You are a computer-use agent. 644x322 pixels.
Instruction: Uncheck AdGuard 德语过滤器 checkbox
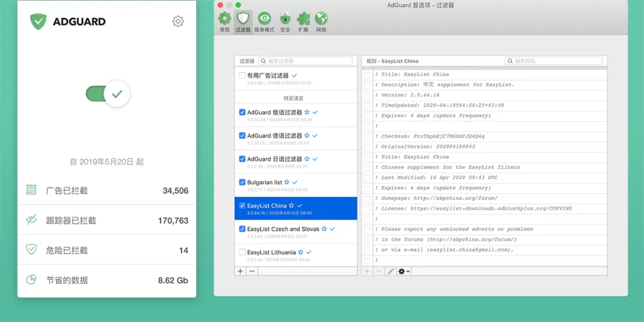tap(242, 135)
